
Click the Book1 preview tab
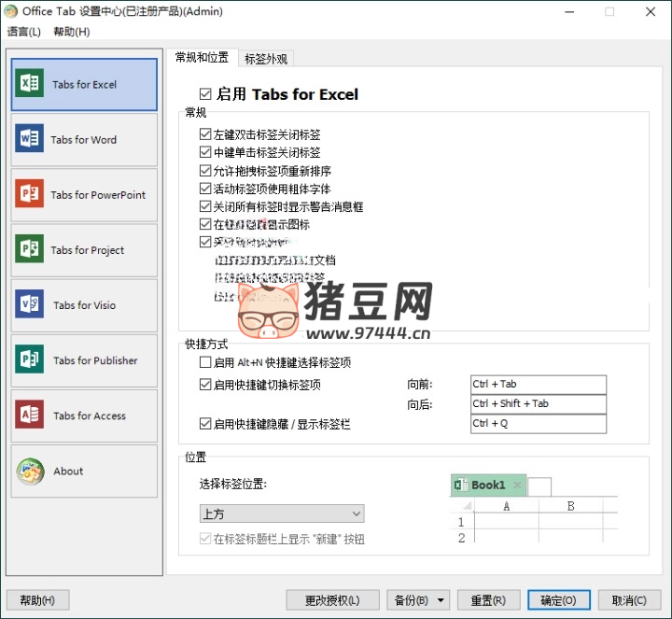[x=488, y=485]
